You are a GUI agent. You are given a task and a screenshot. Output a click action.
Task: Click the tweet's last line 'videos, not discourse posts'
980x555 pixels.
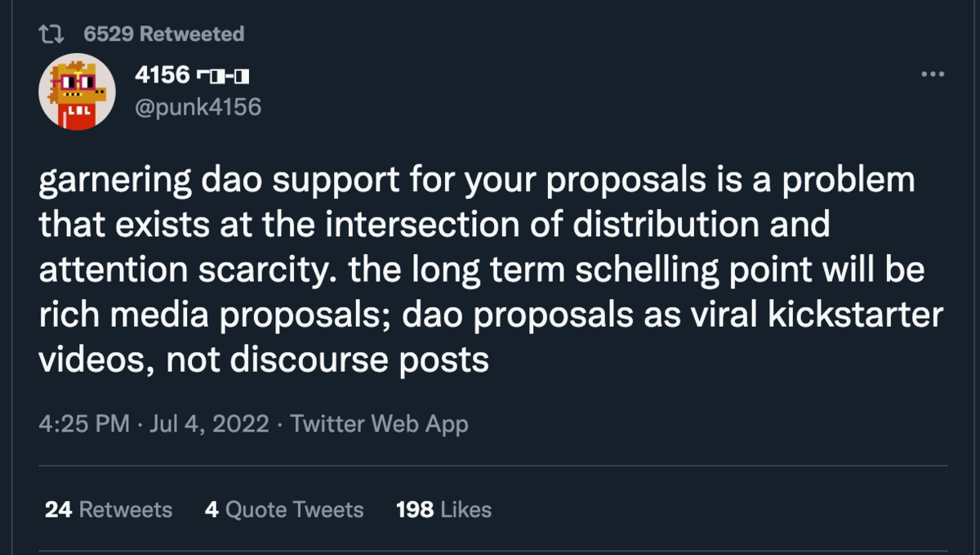pyautogui.click(x=264, y=359)
